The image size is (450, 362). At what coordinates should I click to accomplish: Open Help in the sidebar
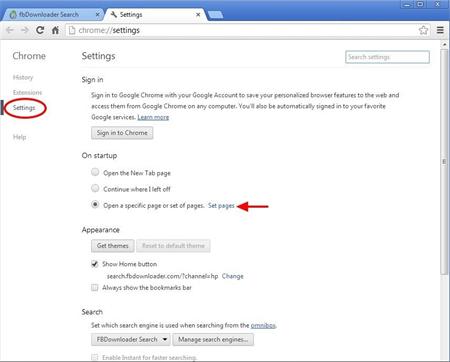[x=19, y=137]
